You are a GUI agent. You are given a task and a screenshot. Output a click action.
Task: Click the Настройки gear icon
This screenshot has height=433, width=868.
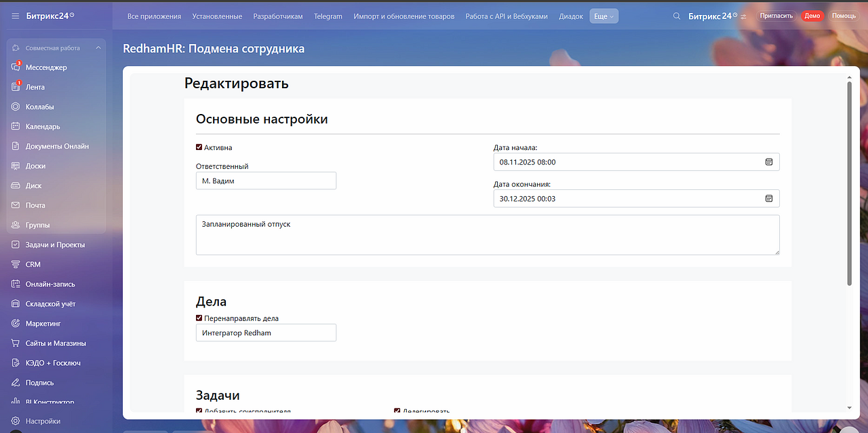[16, 421]
